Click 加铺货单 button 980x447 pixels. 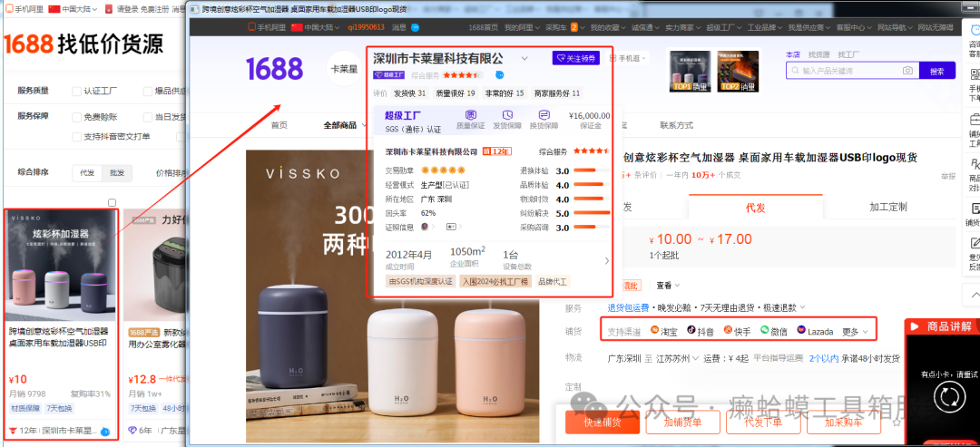click(682, 423)
